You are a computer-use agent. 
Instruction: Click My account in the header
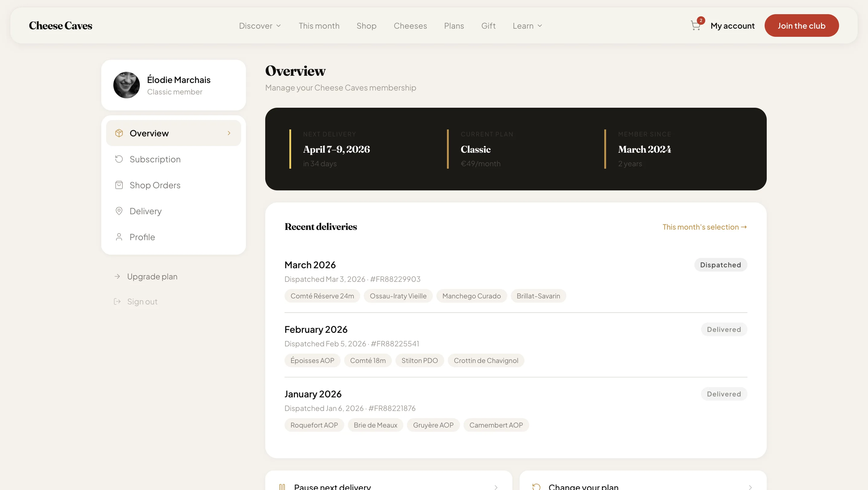[732, 25]
